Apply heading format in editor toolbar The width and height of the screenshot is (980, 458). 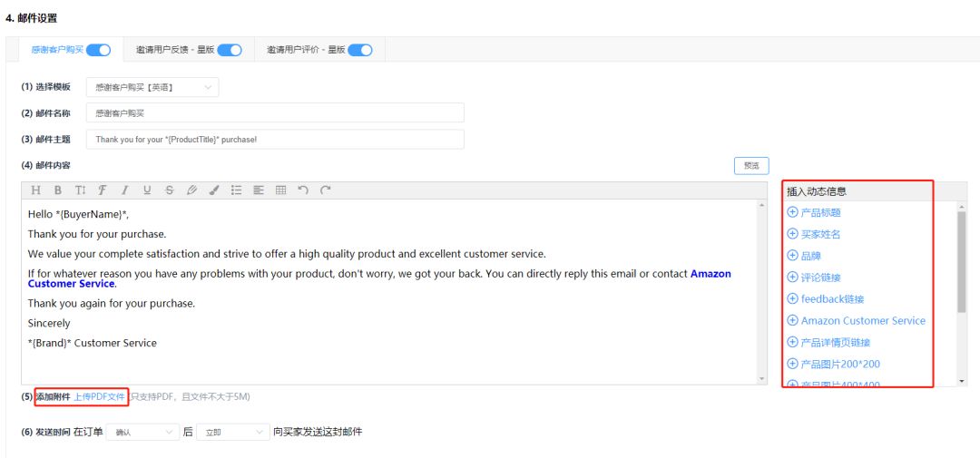click(36, 190)
